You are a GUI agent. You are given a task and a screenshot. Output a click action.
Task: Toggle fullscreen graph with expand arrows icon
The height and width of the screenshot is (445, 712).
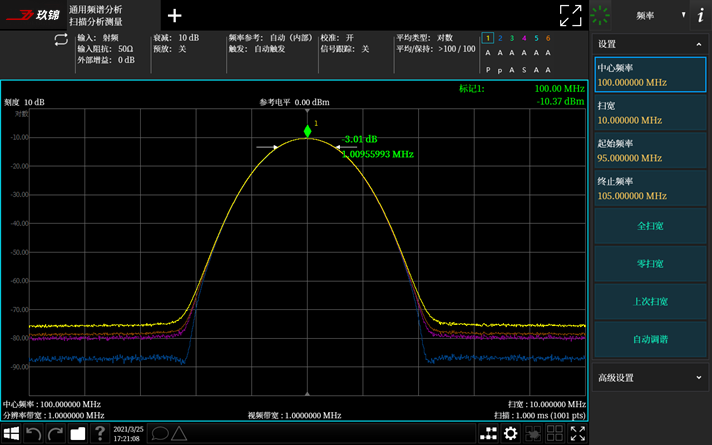click(x=570, y=16)
